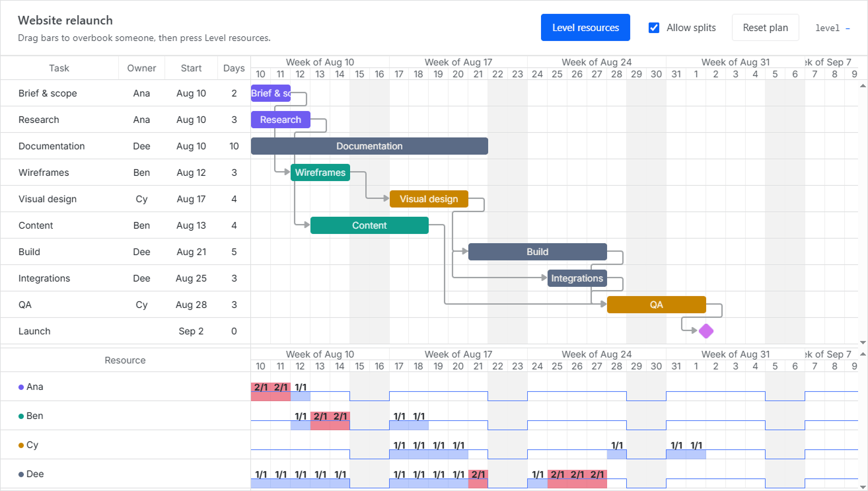Click the Website relaunch title
Image resolution: width=868 pixels, height=491 pixels.
coord(65,20)
